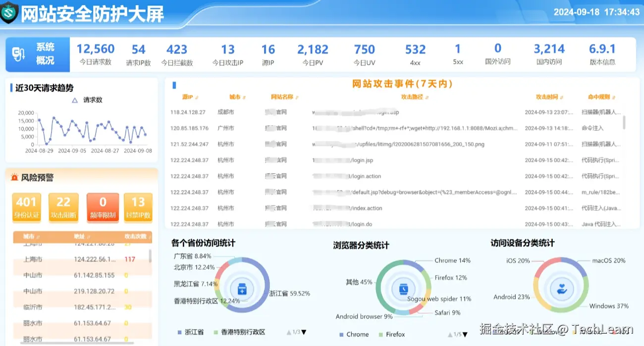Toggle Chrome legend in browser chart
The height and width of the screenshot is (346, 644).
click(354, 334)
